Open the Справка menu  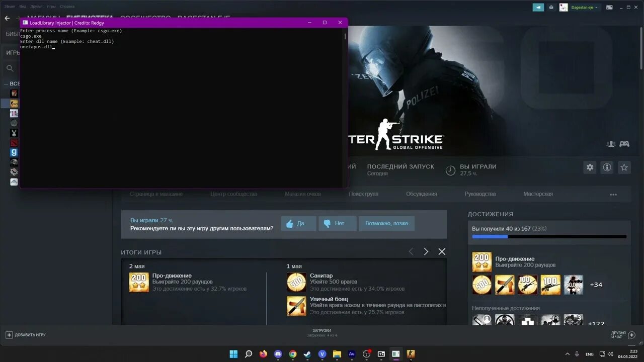67,7
